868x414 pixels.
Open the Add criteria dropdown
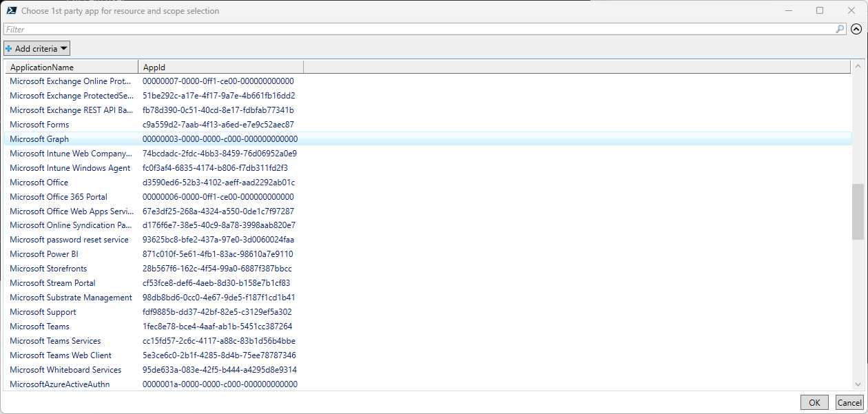click(37, 49)
